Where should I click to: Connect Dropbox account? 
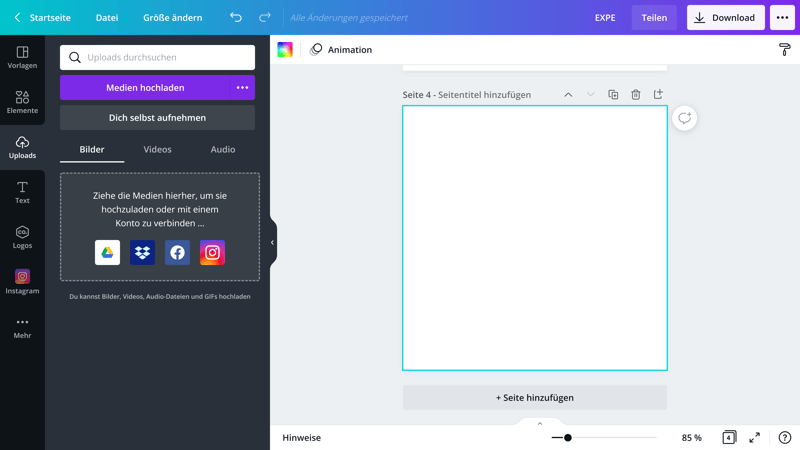tap(142, 253)
